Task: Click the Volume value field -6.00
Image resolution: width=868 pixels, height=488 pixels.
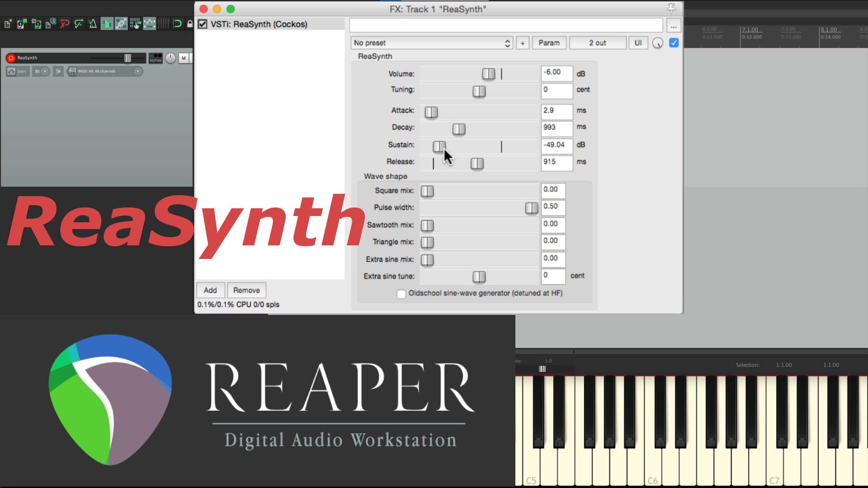Action: coord(557,73)
